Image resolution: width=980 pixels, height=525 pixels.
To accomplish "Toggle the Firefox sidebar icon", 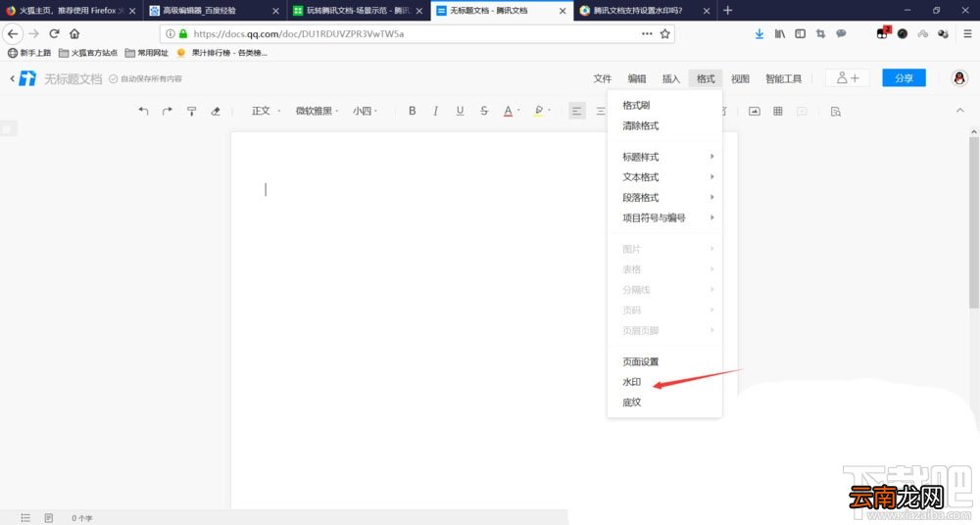I will click(800, 33).
